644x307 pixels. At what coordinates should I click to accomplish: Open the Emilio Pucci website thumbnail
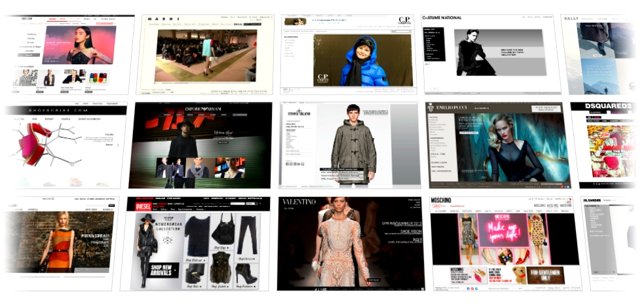point(499,145)
